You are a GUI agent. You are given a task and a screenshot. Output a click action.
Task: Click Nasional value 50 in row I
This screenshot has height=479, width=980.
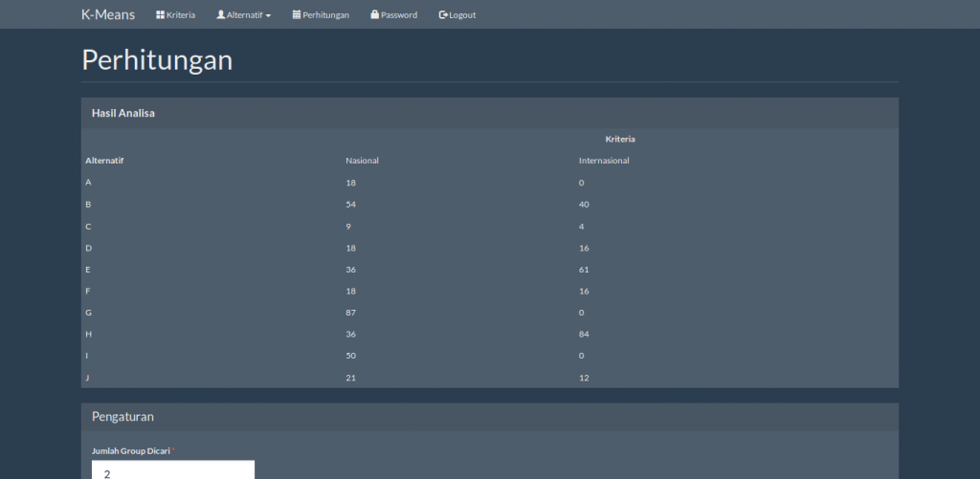point(350,356)
